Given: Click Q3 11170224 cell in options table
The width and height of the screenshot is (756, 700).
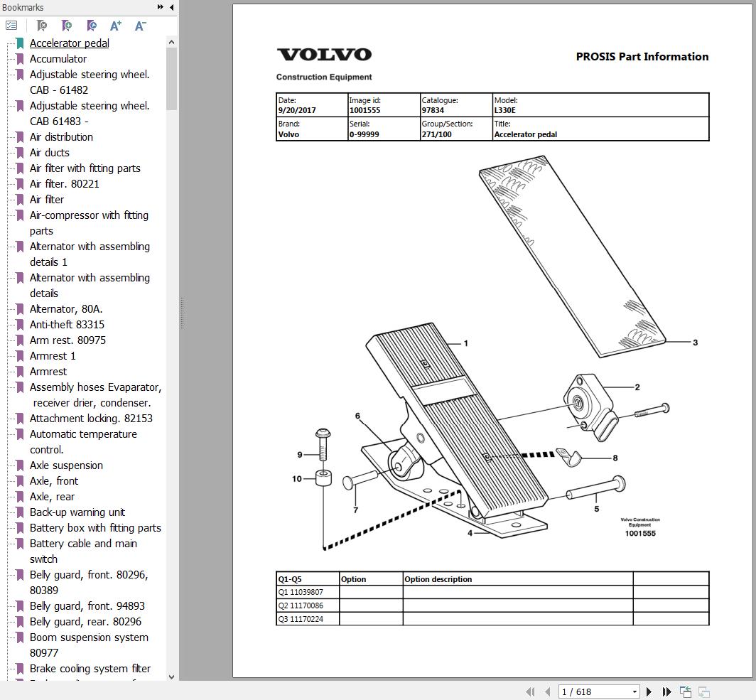Looking at the screenshot, I should (x=308, y=619).
